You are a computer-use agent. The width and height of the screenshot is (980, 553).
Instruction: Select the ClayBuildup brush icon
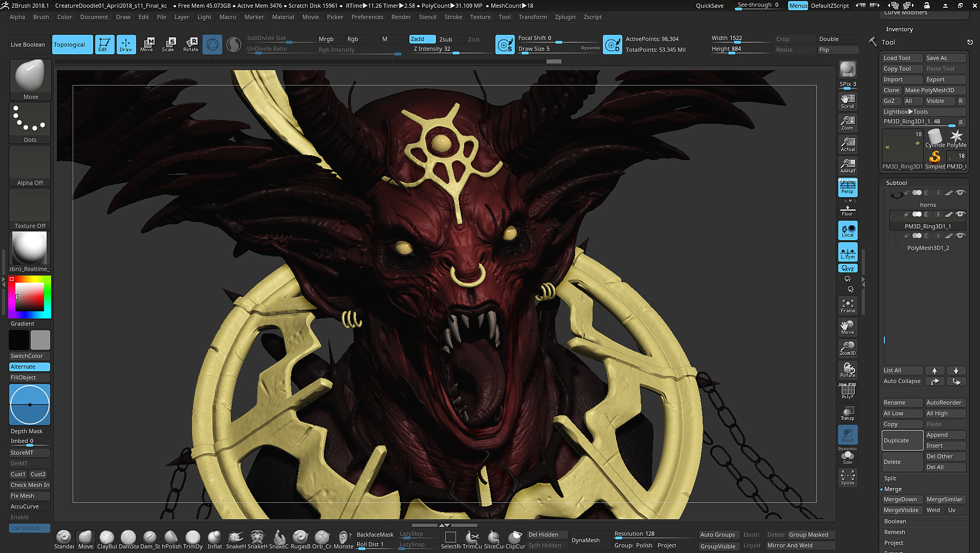coord(107,540)
